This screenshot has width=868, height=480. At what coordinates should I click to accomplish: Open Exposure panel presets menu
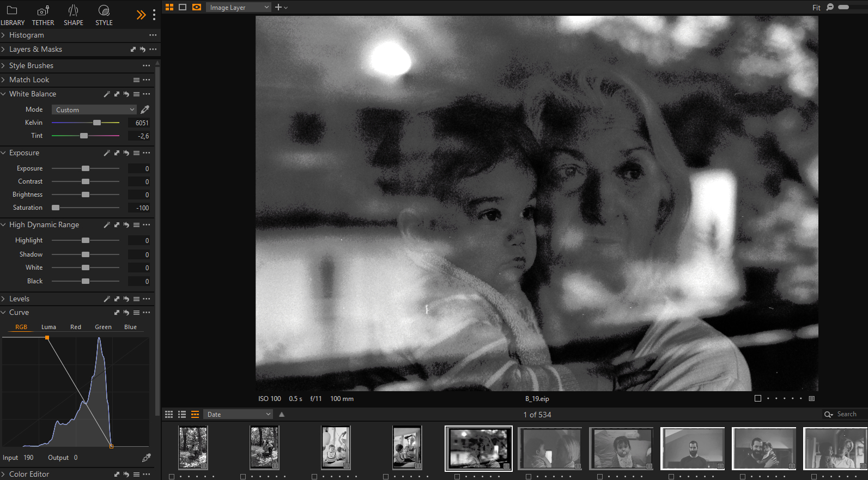tap(136, 153)
